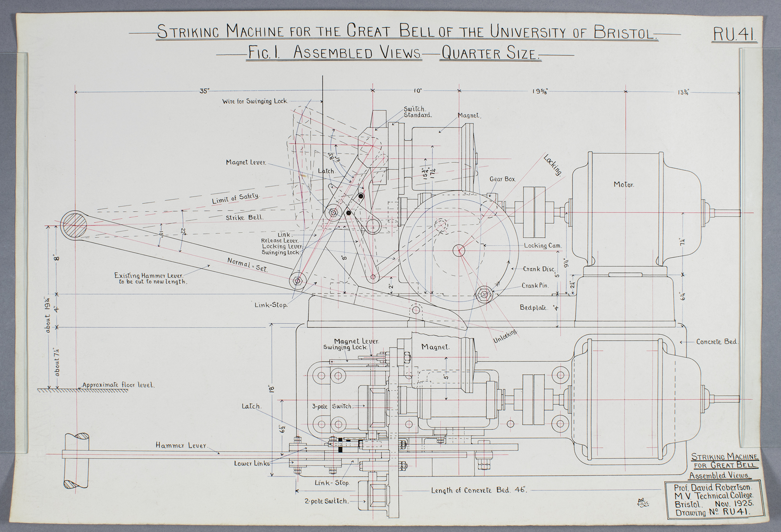Click the 'Magnet' label in plan view
Screen dimensions: 781x532
[435, 347]
